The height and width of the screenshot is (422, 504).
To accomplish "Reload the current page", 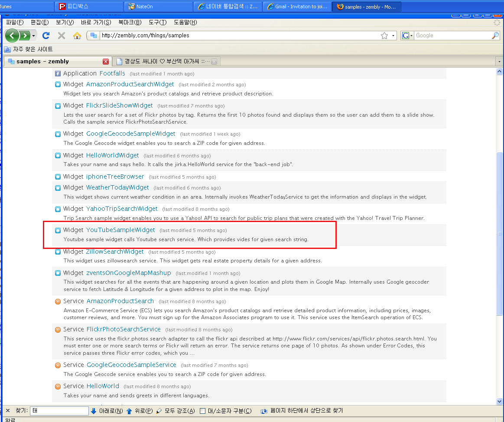I will pyautogui.click(x=46, y=36).
